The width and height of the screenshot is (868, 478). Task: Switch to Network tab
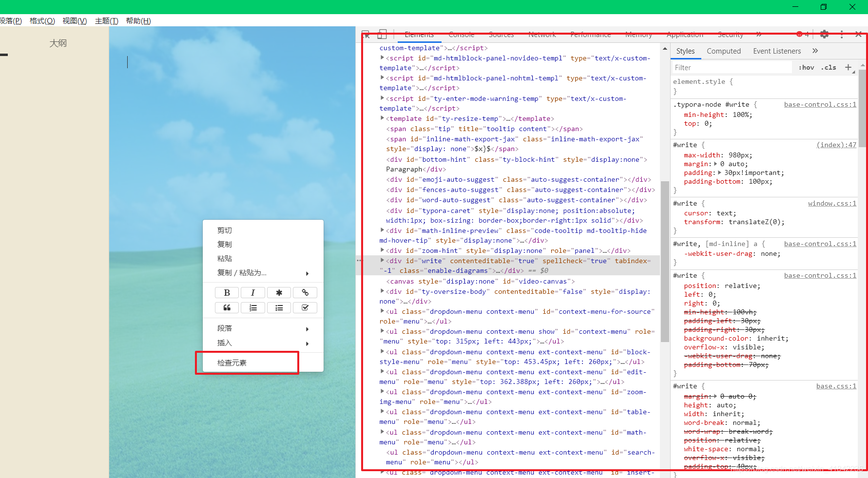542,35
